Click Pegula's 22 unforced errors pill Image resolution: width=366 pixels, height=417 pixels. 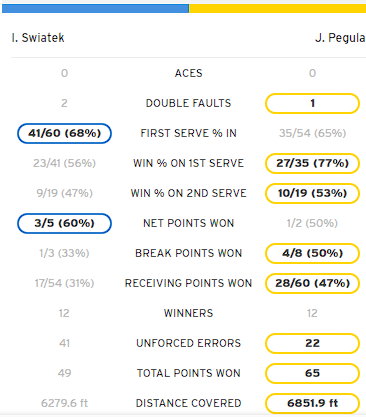coord(312,343)
